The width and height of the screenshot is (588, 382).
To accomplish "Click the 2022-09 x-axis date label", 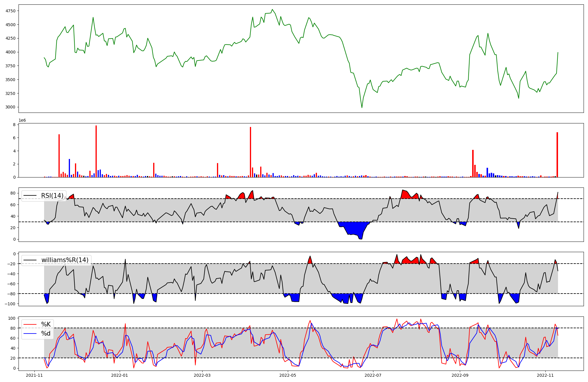I will click(460, 375).
